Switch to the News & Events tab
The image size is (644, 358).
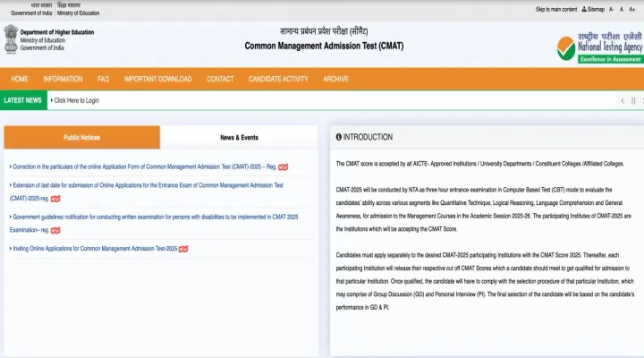(x=239, y=138)
